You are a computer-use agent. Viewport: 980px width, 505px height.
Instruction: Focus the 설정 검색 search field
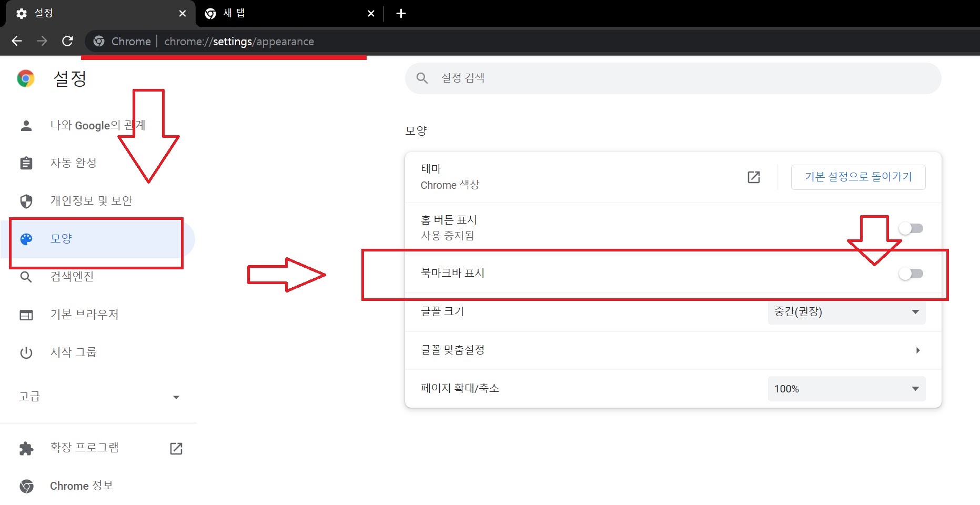pos(673,78)
